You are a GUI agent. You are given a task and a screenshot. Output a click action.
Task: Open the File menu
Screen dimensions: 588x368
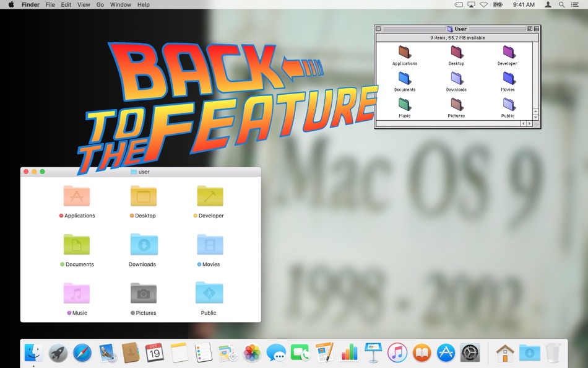tap(50, 4)
